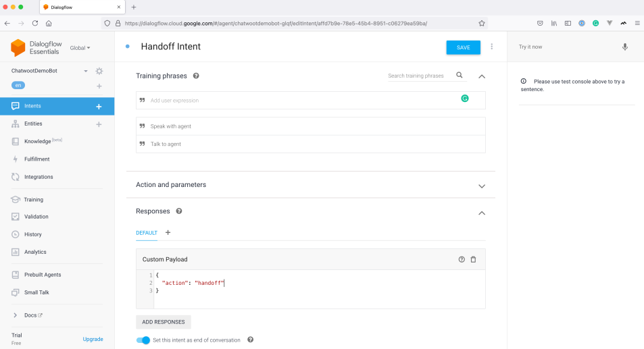Open a new browser tab
The image size is (644, 349).
point(134,7)
